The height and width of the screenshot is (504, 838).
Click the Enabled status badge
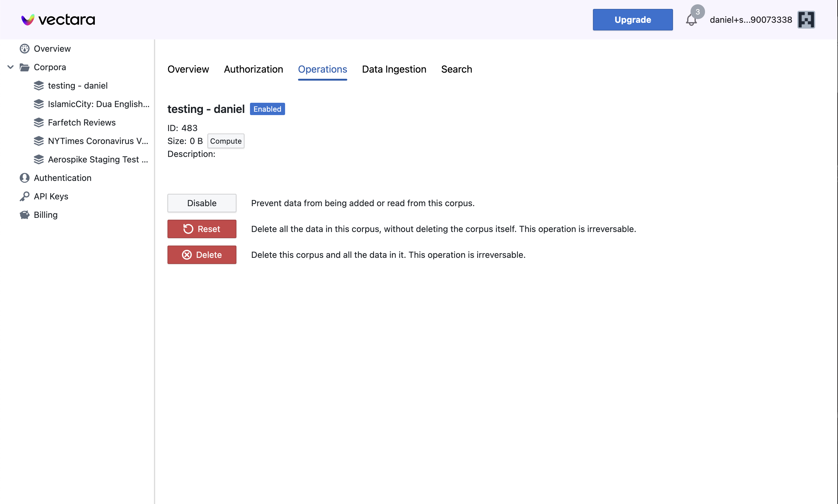pyautogui.click(x=267, y=109)
